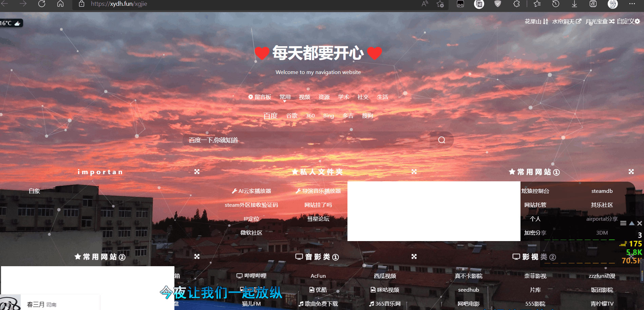Select 搜狗 as the search engine
This screenshot has width=644, height=310.
click(x=367, y=116)
